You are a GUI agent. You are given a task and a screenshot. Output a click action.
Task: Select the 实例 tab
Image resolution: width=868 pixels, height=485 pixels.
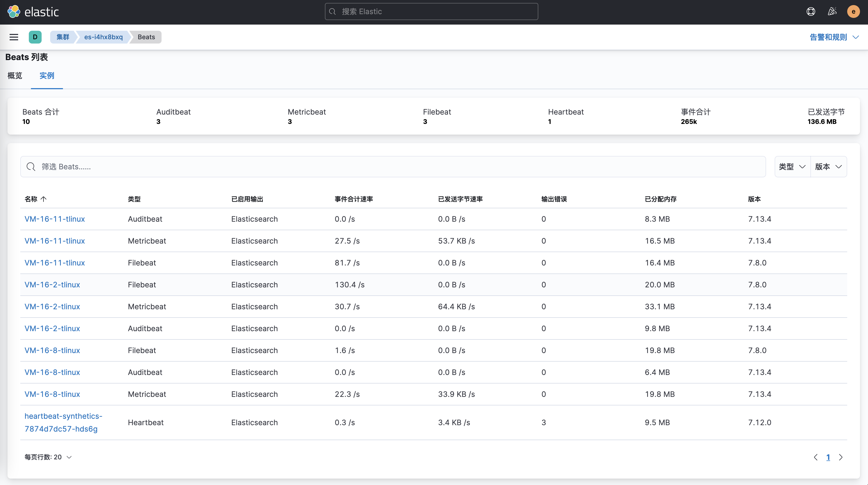[x=46, y=76]
